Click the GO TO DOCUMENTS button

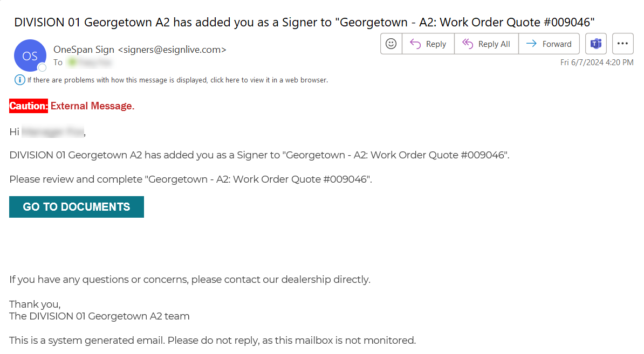coord(77,207)
